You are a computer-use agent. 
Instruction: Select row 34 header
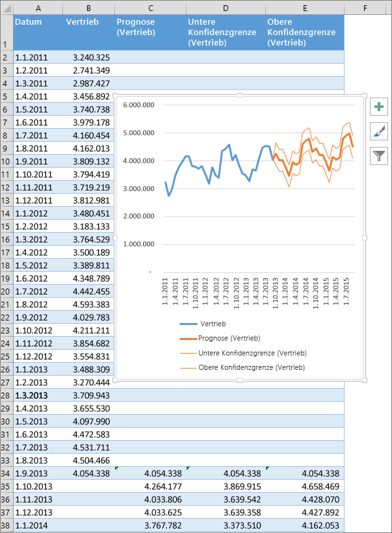pos(7,473)
